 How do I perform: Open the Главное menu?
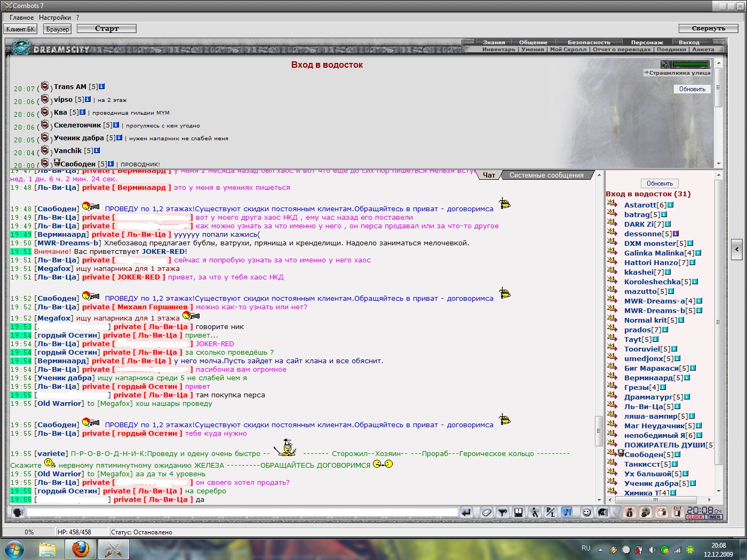coord(21,18)
